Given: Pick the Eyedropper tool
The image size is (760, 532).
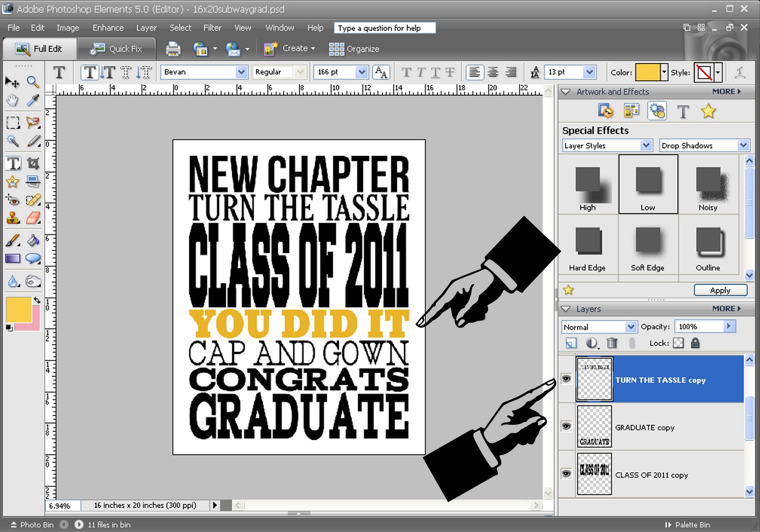Looking at the screenshot, I should (33, 100).
